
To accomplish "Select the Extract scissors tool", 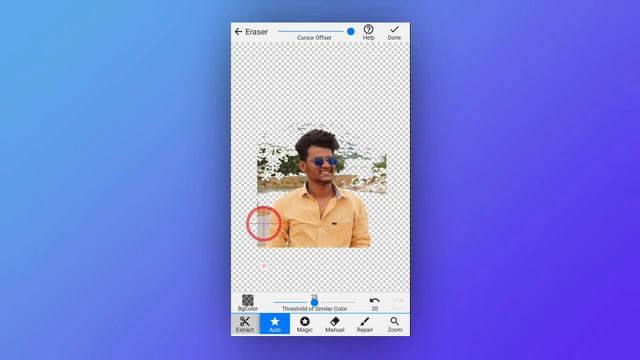I will coord(245,324).
